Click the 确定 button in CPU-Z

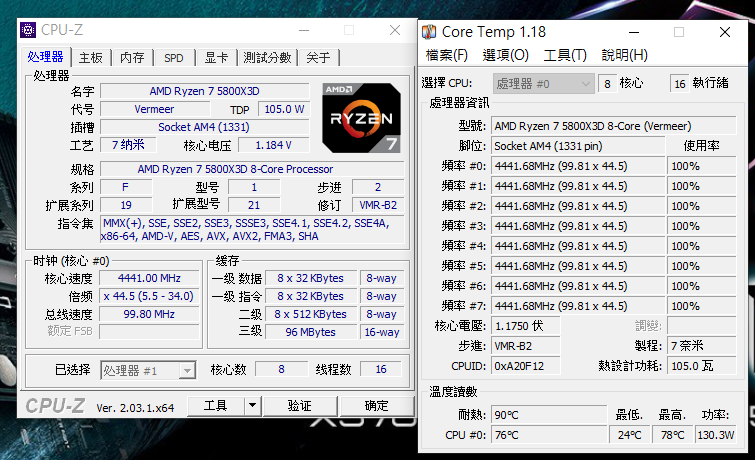tap(376, 406)
